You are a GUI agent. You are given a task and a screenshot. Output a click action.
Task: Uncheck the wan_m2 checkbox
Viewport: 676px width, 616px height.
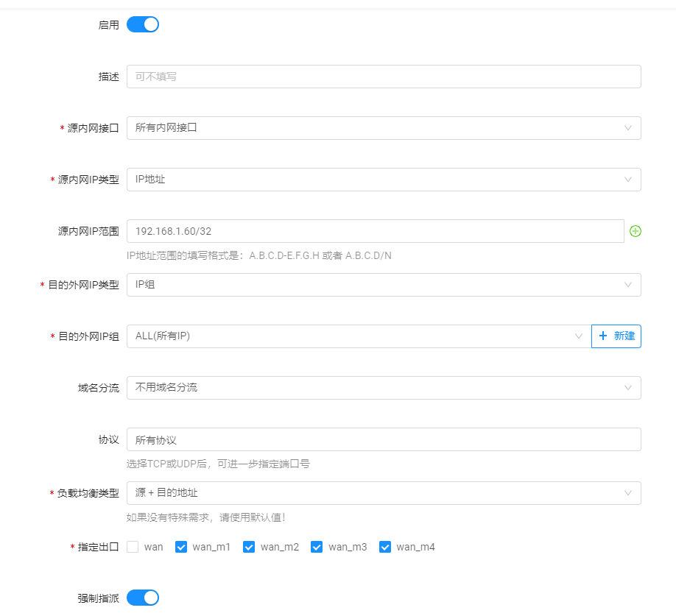coord(249,547)
